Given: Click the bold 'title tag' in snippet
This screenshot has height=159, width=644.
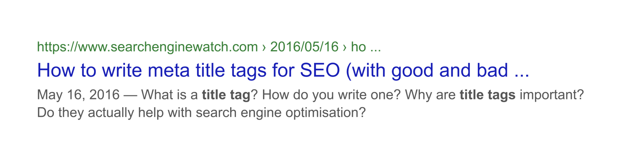Looking at the screenshot, I should 226,95.
